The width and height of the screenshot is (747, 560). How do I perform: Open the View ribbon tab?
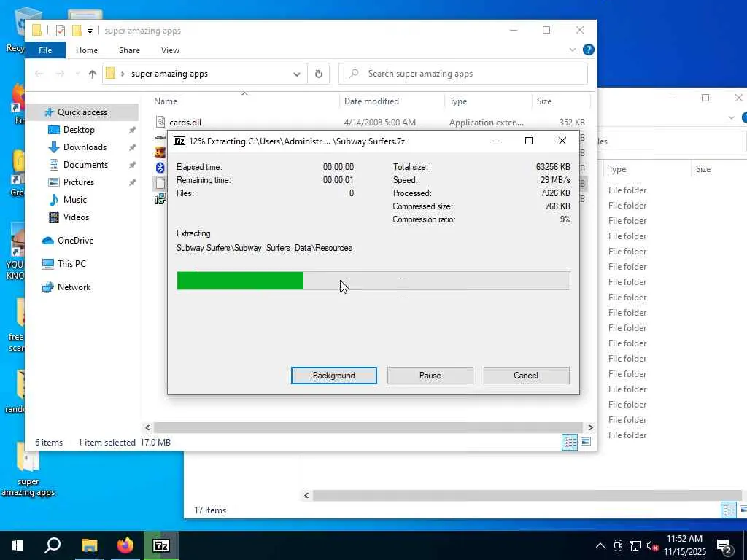[x=170, y=50]
